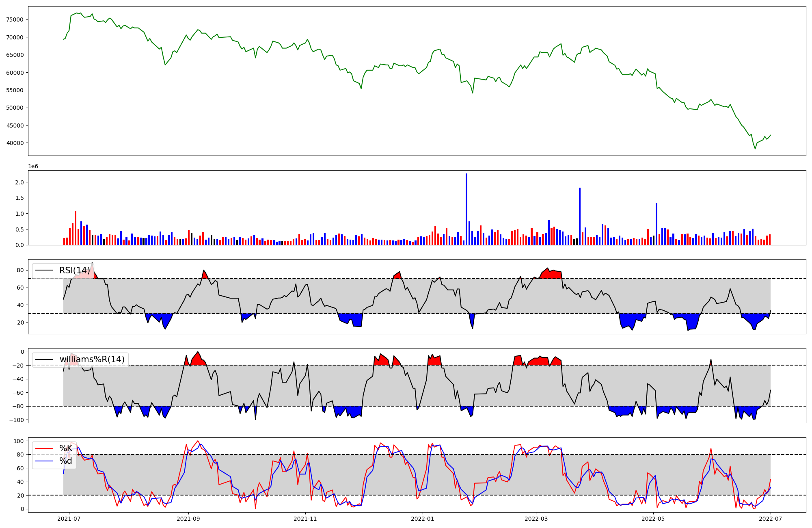
Task: Click the 75000 price axis label
Action: [15, 19]
